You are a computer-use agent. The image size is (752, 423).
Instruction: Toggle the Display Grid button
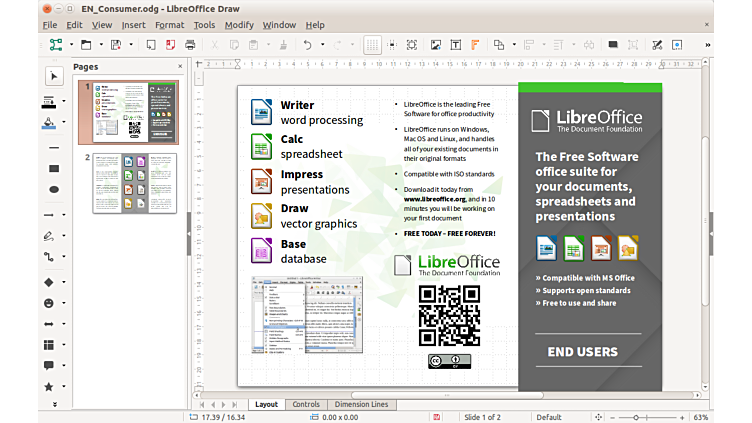pyautogui.click(x=372, y=45)
